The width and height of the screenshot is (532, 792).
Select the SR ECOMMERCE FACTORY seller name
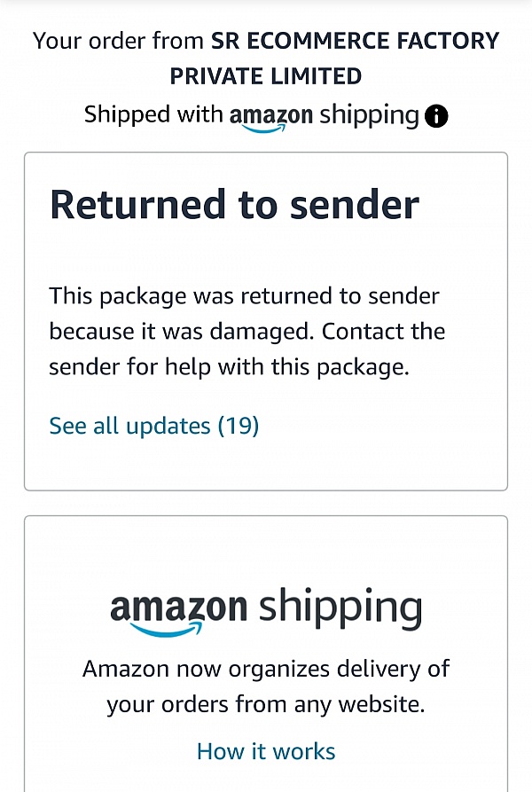[355, 41]
